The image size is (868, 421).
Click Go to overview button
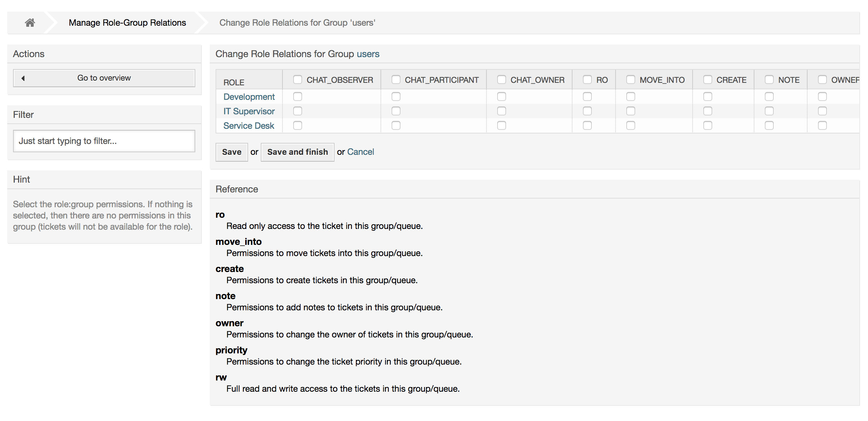click(105, 77)
